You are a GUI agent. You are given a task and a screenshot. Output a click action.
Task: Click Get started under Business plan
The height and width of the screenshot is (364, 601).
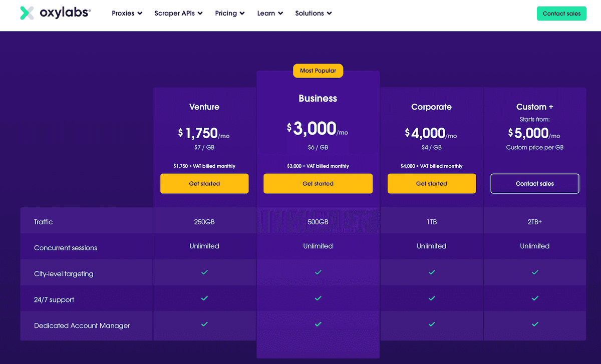pos(318,184)
